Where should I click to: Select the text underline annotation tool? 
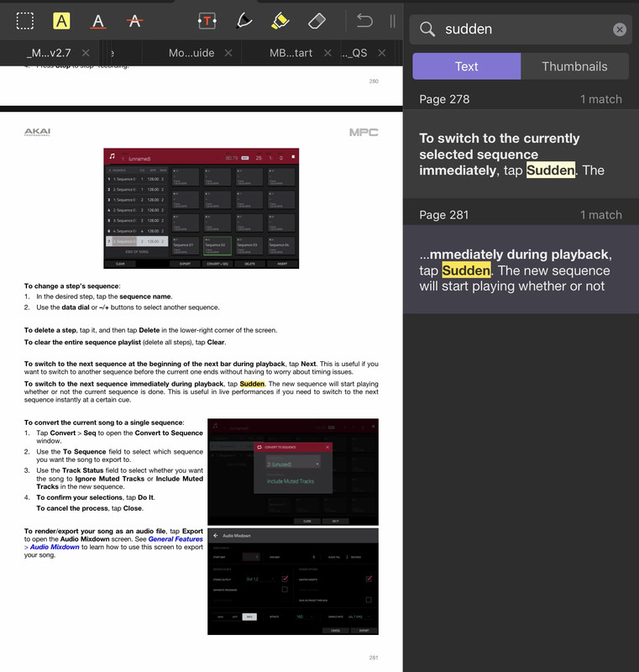click(98, 20)
